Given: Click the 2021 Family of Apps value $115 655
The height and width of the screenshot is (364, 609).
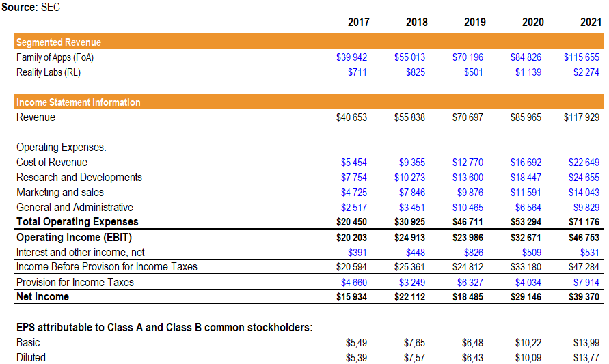Looking at the screenshot, I should click(x=581, y=57).
